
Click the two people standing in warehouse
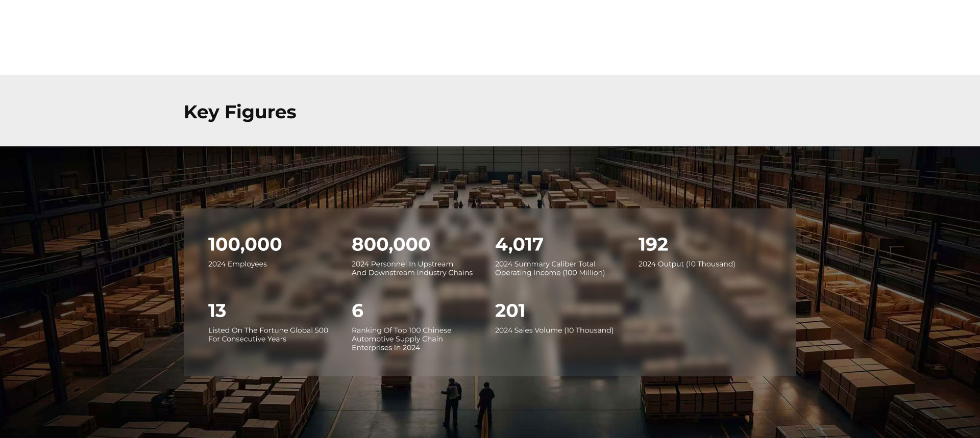coord(467,403)
